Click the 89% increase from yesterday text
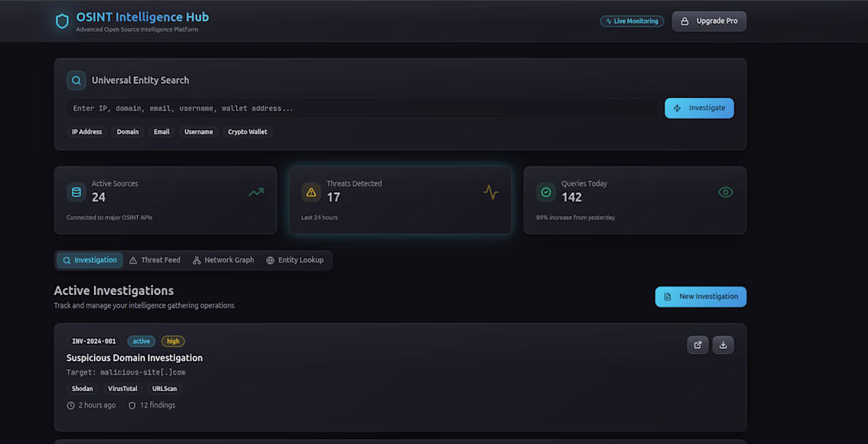The width and height of the screenshot is (868, 444). (575, 218)
